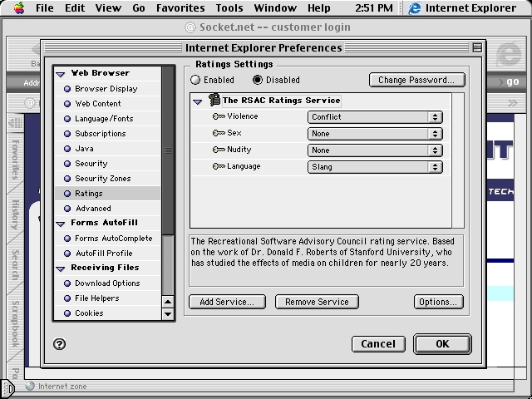This screenshot has width=532, height=399.
Task: Click the Internet Explorer application menu icon
Action: 415,7
